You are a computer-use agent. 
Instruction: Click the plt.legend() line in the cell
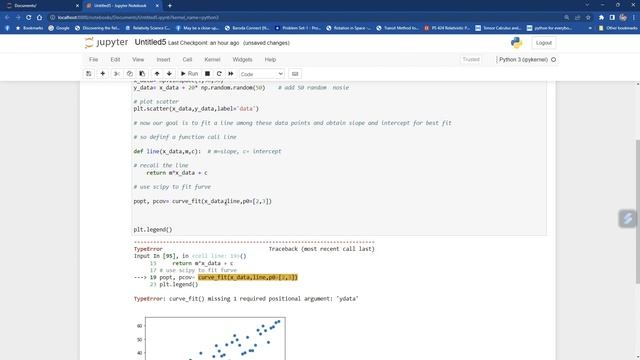point(153,229)
